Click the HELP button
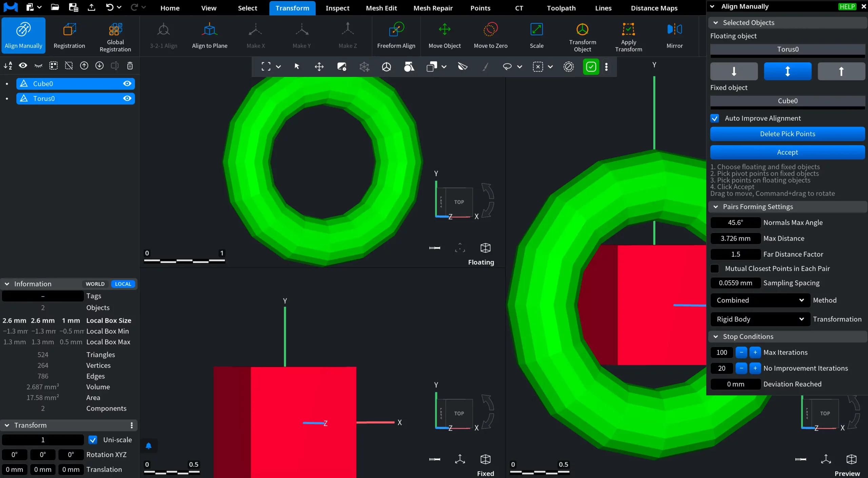Image resolution: width=868 pixels, height=478 pixels. pos(847,6)
